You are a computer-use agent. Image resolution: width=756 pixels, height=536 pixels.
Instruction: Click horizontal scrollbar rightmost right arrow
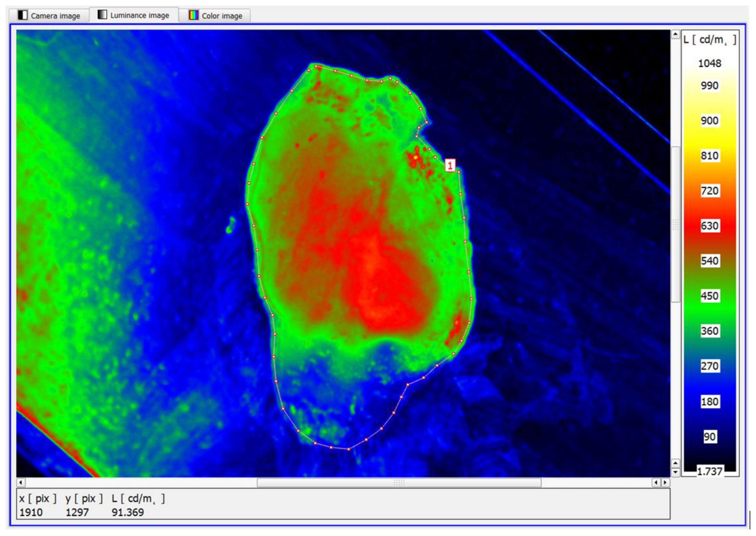point(666,483)
